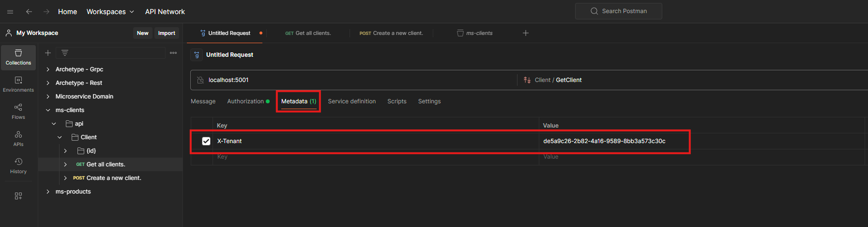Viewport: 868px width, 227px height.
Task: Expand the Archetype - Rest collection
Action: click(x=48, y=83)
